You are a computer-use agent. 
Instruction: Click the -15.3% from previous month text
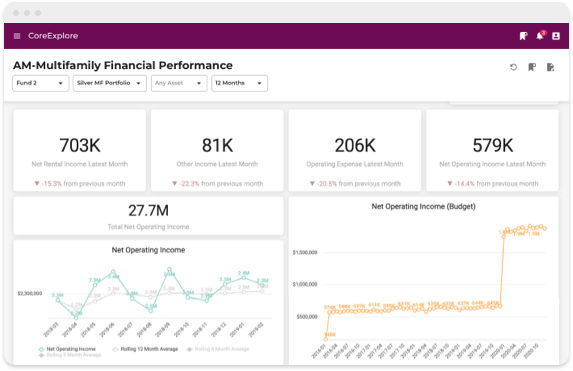pos(80,183)
